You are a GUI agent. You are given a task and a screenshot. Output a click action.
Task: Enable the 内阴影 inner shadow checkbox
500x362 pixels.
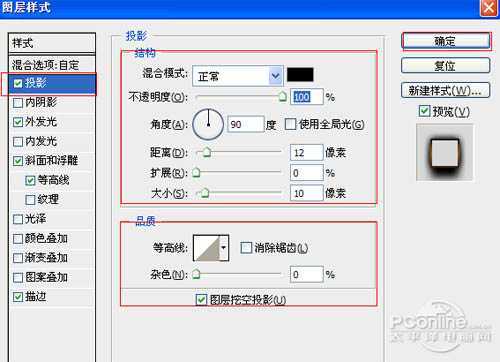click(x=18, y=103)
